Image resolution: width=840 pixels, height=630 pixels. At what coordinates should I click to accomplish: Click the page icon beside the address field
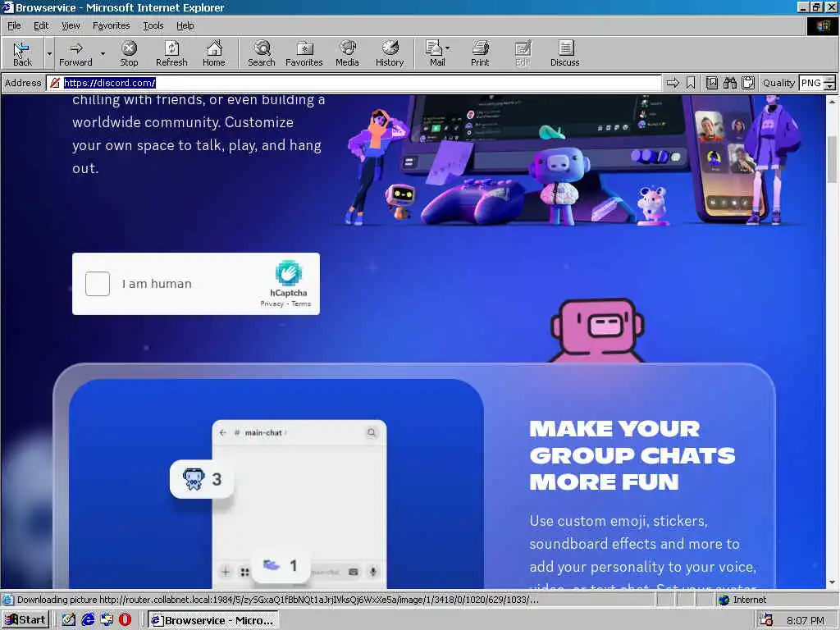pos(54,83)
